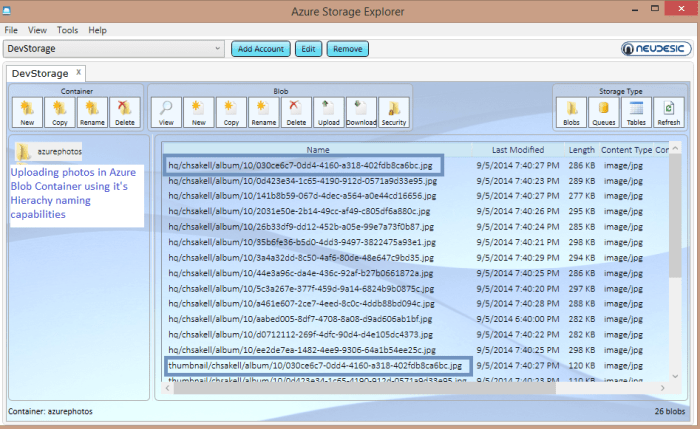Screen dimensions: 700x429
Task: Close the DevStorage tab
Action: click(79, 72)
